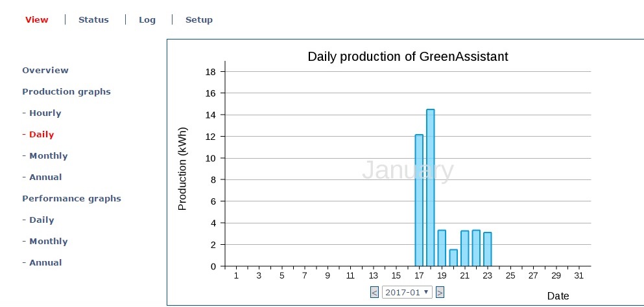
Task: Click chart title 'Daily production of GreenAssistant'
Action: click(x=408, y=56)
